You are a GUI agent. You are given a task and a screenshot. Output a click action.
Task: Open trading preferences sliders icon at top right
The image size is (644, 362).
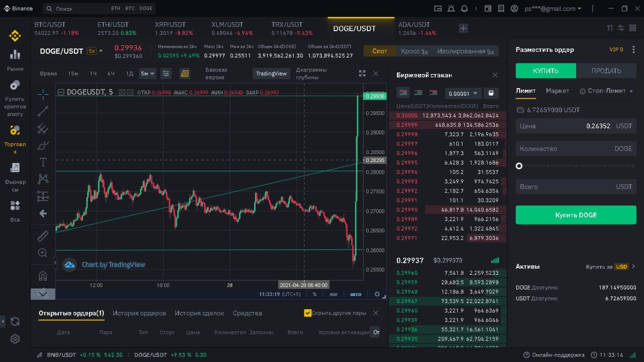tap(621, 28)
